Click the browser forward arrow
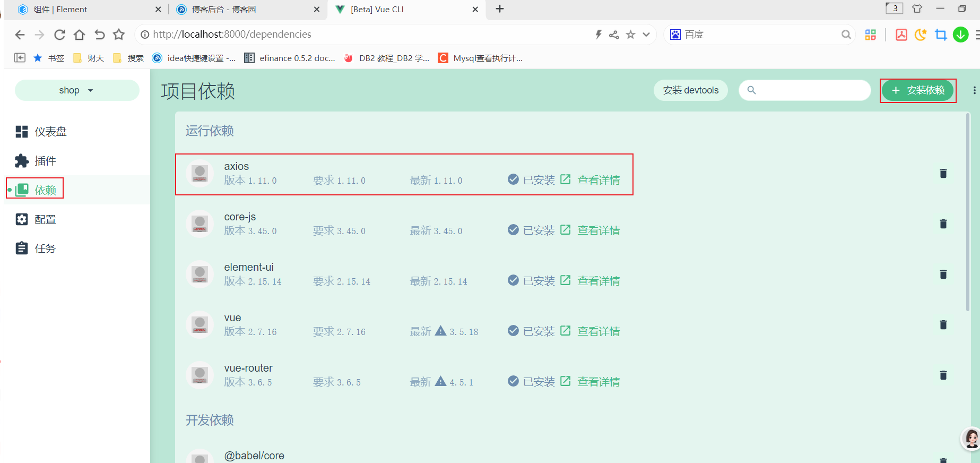Image resolution: width=980 pixels, height=463 pixels. (x=39, y=35)
